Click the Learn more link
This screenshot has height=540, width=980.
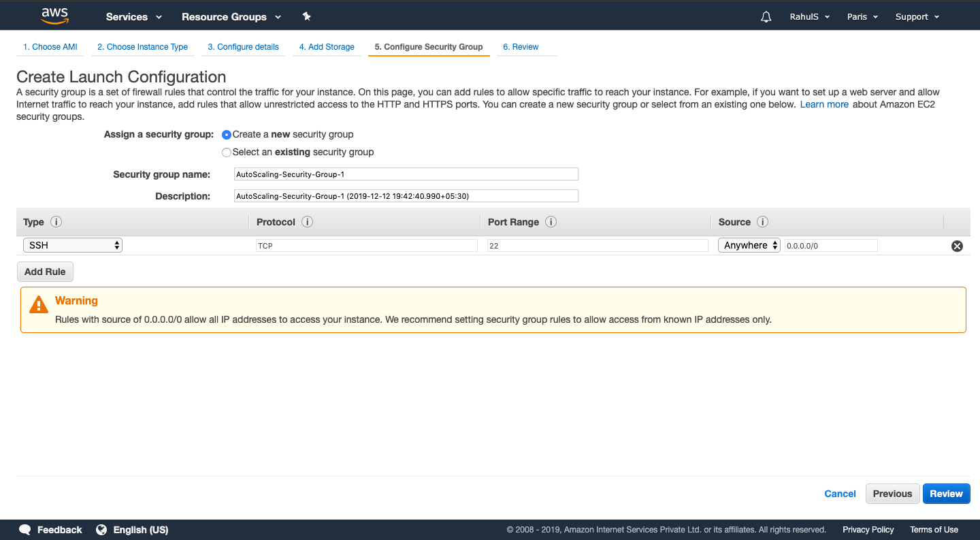pyautogui.click(x=824, y=104)
